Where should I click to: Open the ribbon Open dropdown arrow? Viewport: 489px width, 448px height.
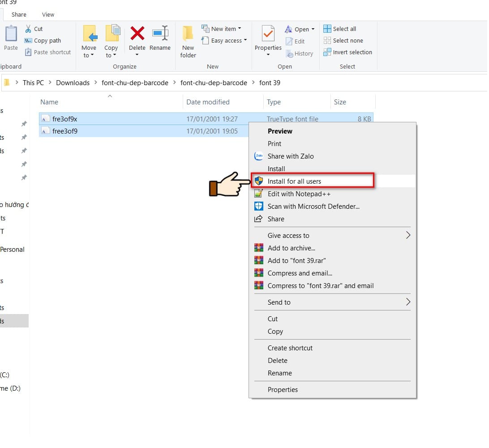coord(313,29)
